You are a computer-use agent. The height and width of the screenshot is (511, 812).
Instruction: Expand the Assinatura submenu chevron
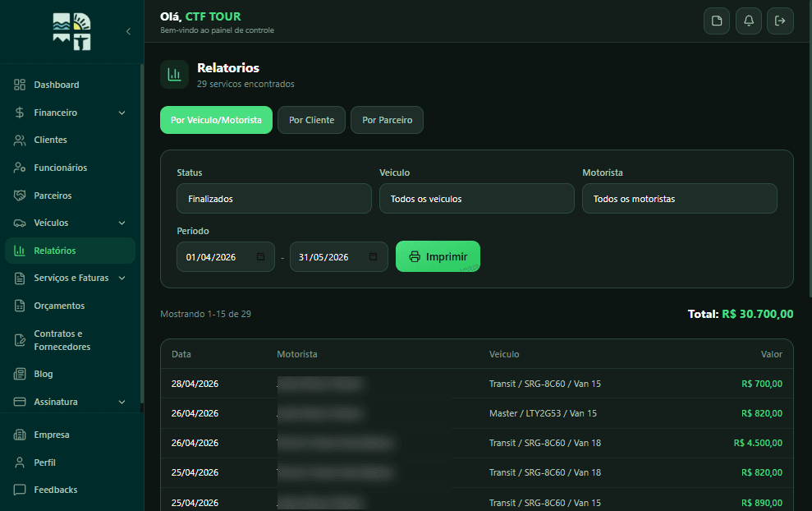[122, 402]
